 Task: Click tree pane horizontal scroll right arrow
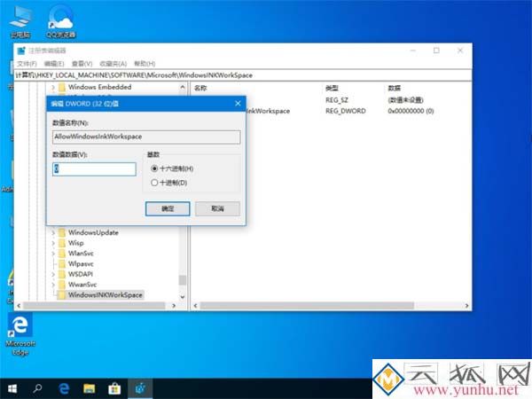pyautogui.click(x=174, y=306)
